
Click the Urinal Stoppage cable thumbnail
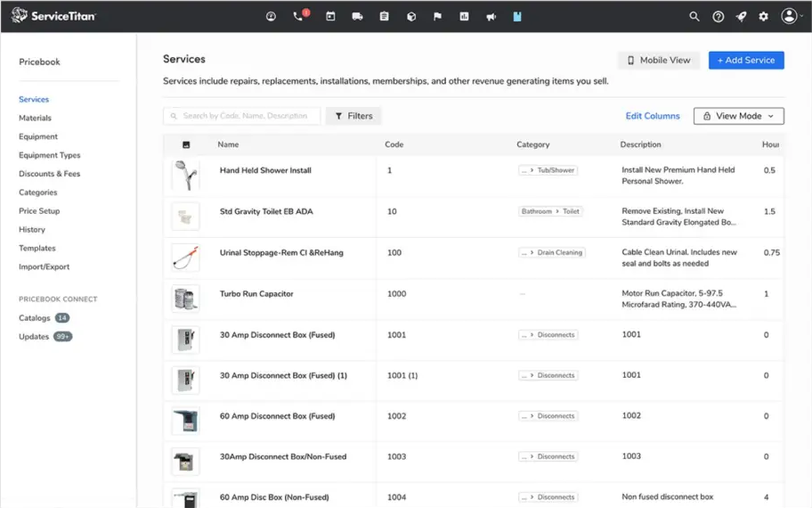click(x=185, y=258)
